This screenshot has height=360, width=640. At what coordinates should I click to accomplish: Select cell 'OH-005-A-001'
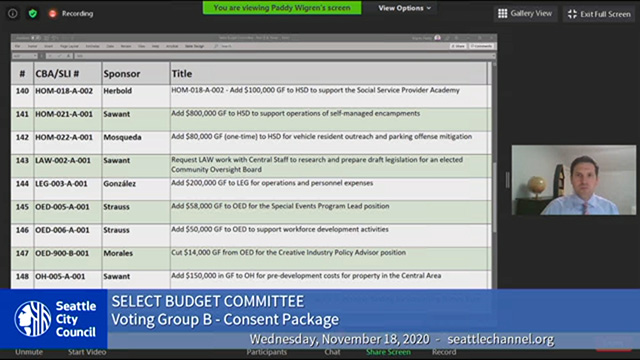(68, 280)
